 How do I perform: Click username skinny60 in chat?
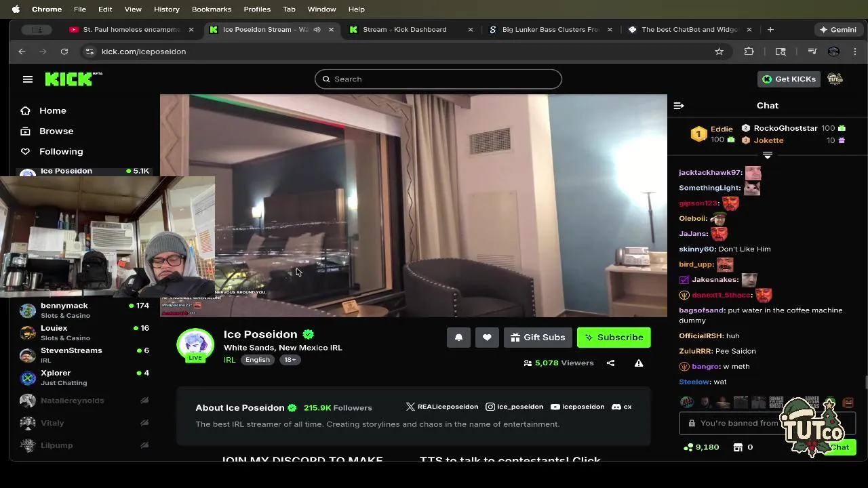697,249
